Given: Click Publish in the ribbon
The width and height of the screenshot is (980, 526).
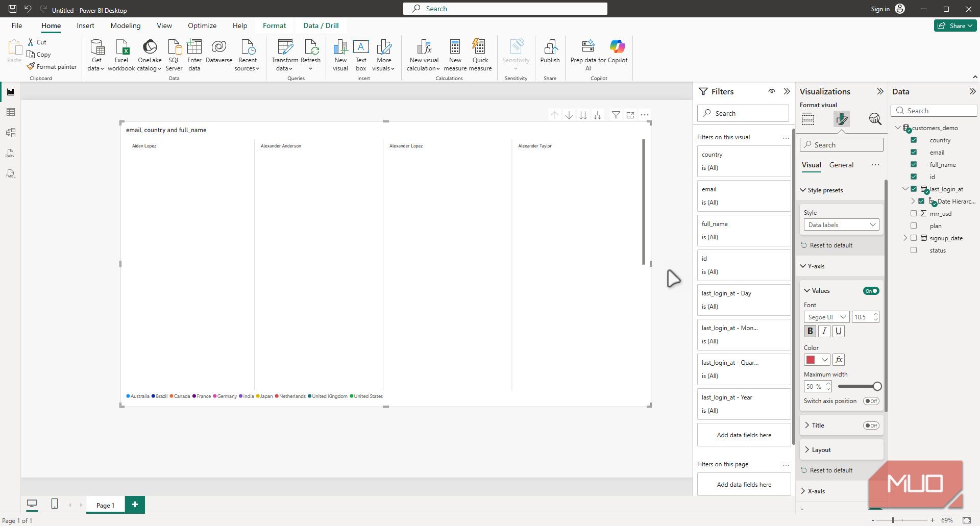Looking at the screenshot, I should 550,52.
